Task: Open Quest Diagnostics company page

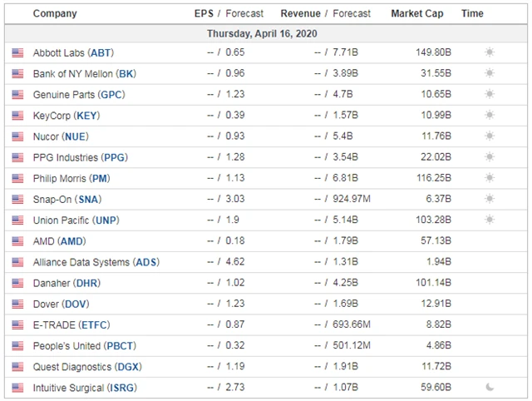Action: pos(72,367)
